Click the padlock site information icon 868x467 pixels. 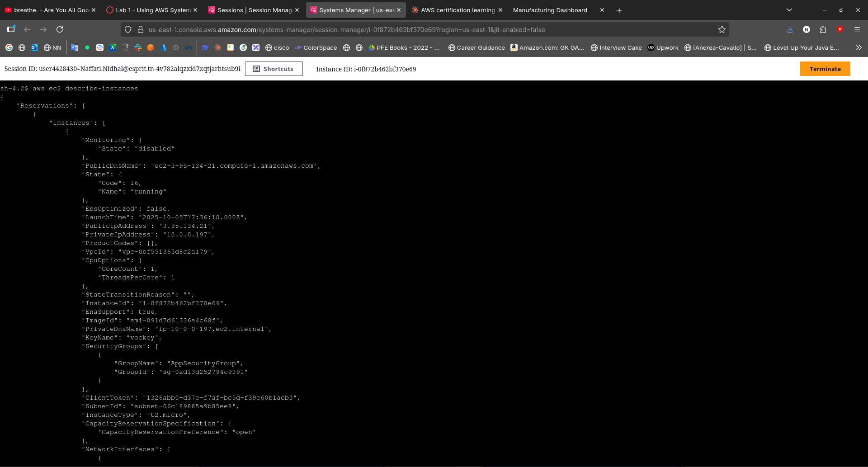[141, 29]
